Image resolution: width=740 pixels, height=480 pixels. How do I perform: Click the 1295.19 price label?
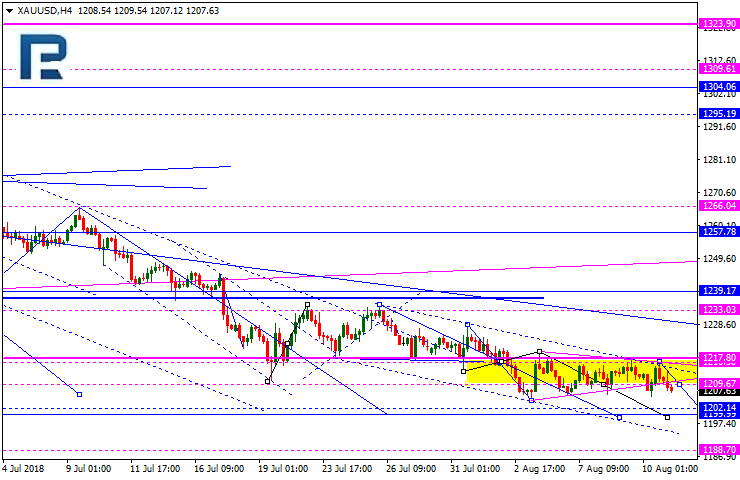pos(719,114)
